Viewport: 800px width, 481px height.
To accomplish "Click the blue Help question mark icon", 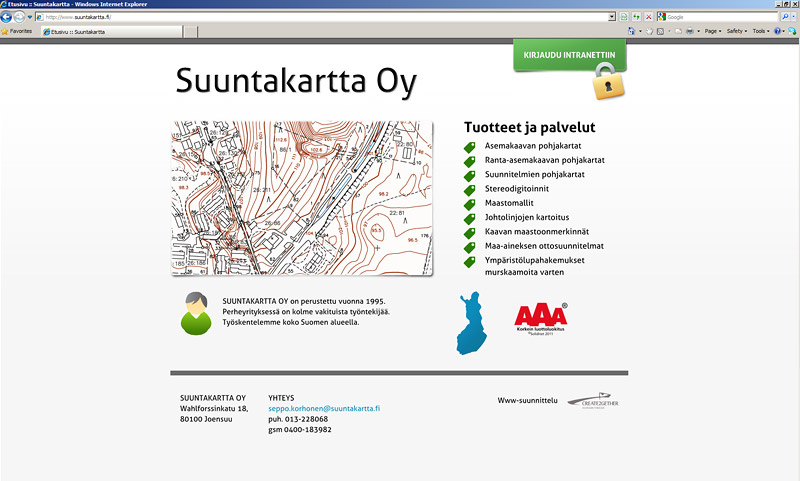I will (x=777, y=31).
